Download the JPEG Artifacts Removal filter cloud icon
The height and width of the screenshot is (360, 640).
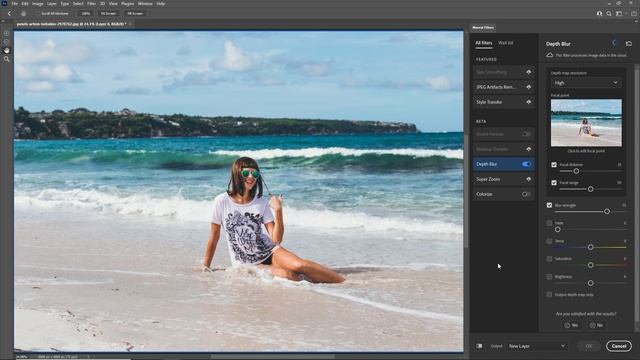[x=529, y=87]
